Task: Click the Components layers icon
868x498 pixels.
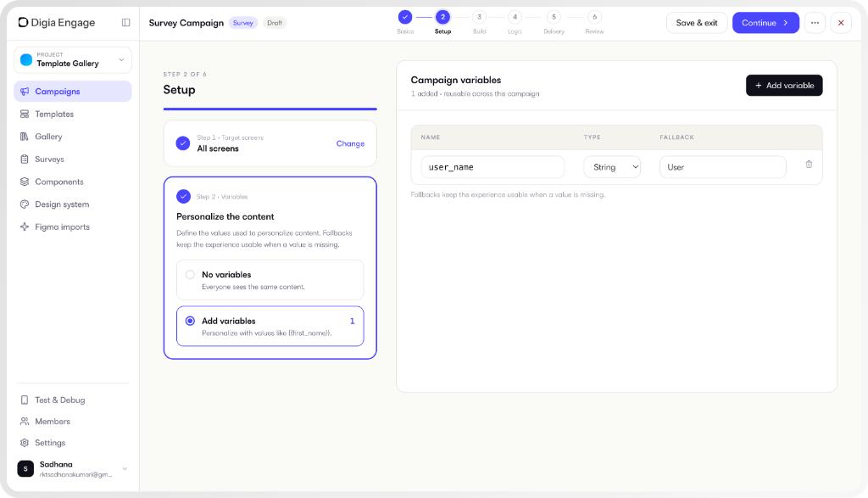Action: tap(25, 182)
